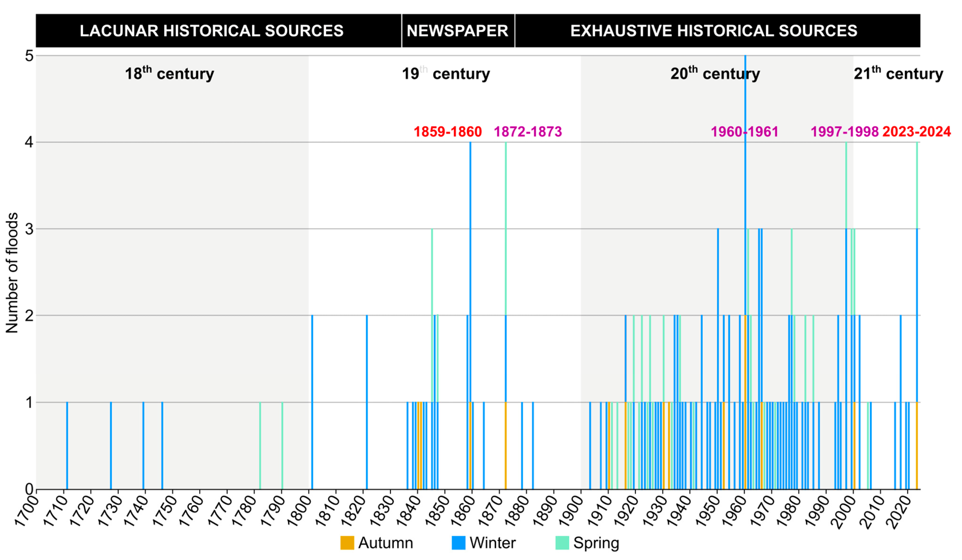The image size is (962, 560).
Task: Click the 1790 spring bar
Action: 282,445
